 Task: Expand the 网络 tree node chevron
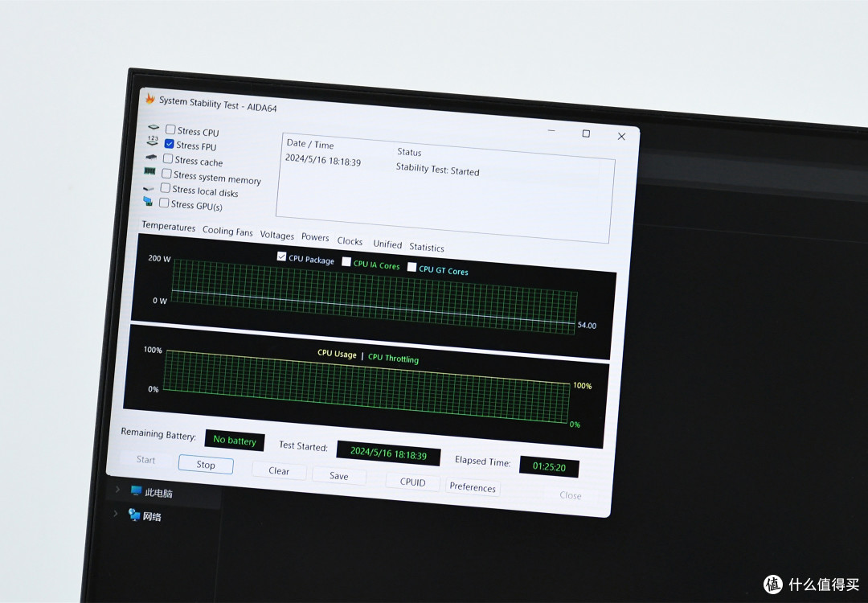pos(115,513)
